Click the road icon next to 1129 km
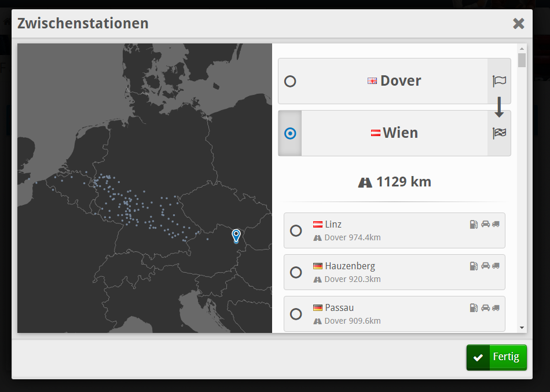The width and height of the screenshot is (550, 392). [365, 182]
